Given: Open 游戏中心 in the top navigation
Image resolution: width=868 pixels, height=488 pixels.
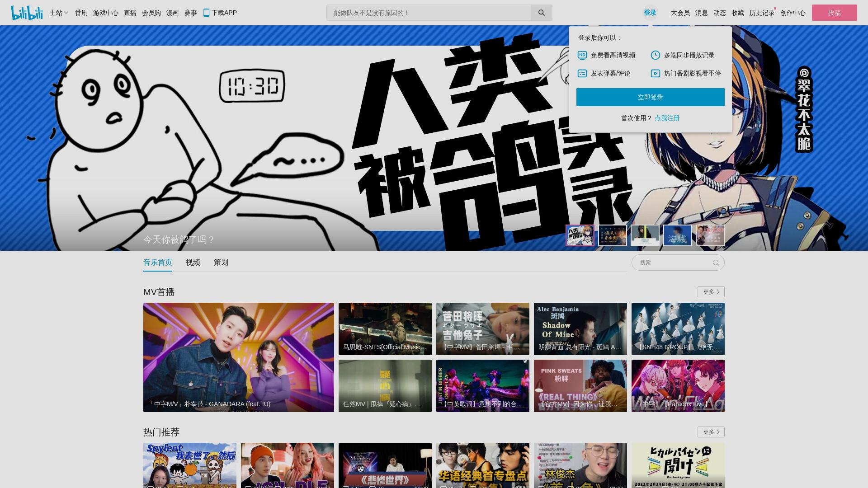Looking at the screenshot, I should tap(106, 13).
